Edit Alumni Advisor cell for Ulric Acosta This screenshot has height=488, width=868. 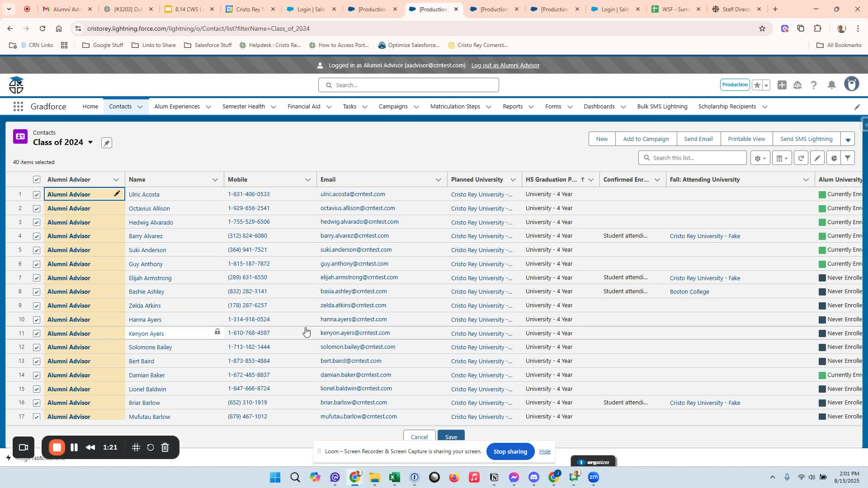117,194
